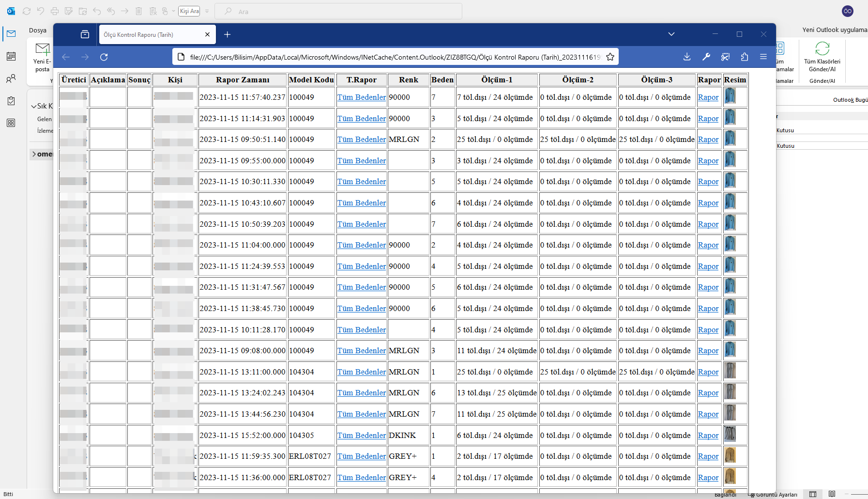868x499 pixels.
Task: Collapse the Sık Kullanılanlar folder group
Action: coord(33,106)
